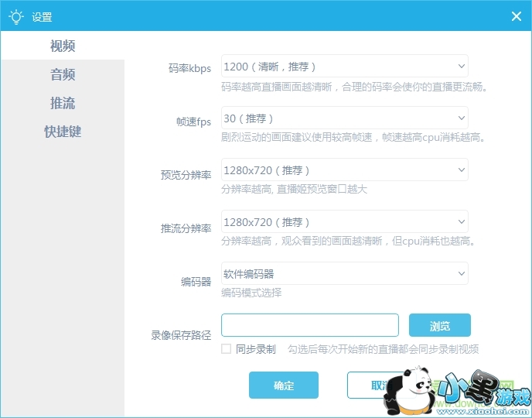Open the 音频 settings tab
The height and width of the screenshot is (418, 532).
(63, 74)
